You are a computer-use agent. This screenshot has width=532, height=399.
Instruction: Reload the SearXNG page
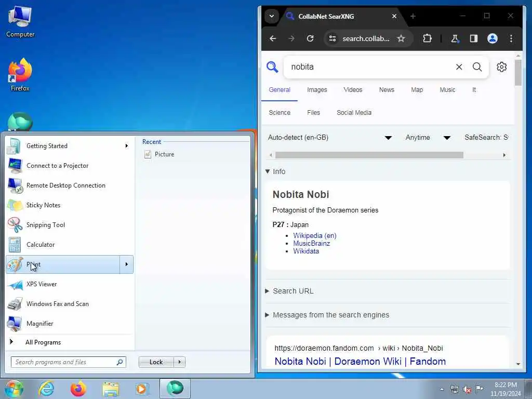tap(310, 38)
